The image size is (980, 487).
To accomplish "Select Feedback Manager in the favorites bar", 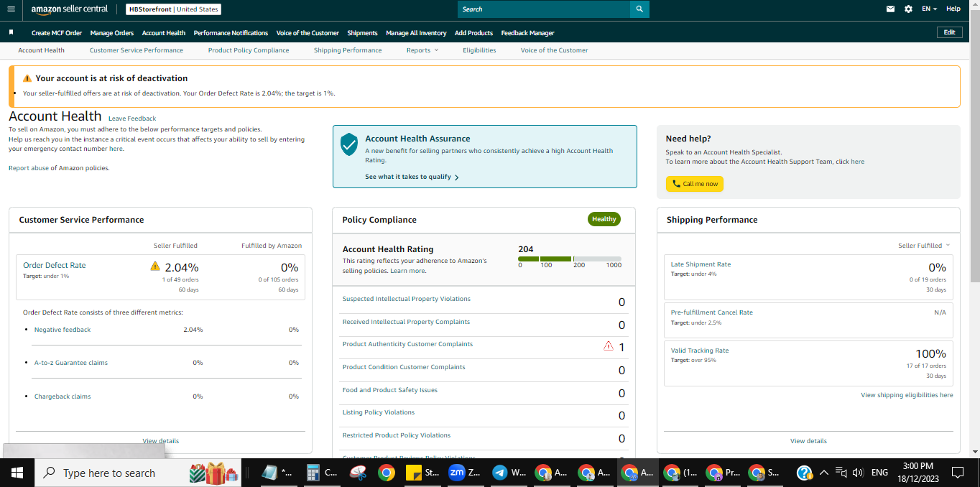I will pos(527,33).
